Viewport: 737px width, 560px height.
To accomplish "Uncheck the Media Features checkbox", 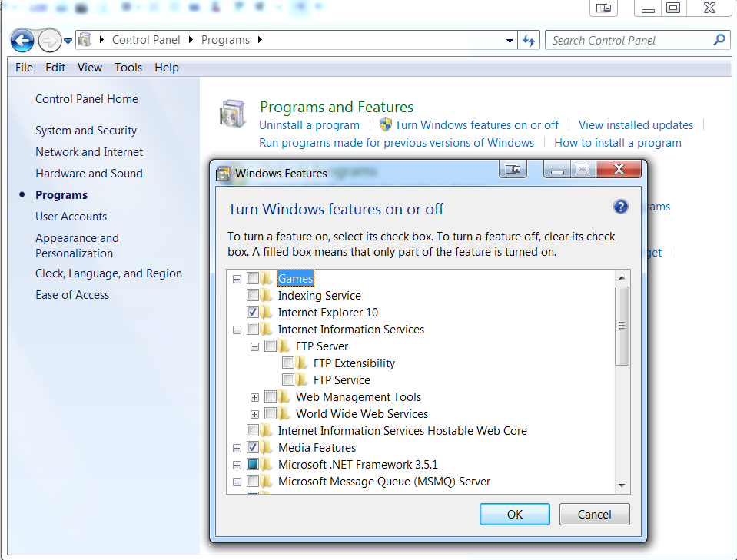I will click(x=252, y=447).
